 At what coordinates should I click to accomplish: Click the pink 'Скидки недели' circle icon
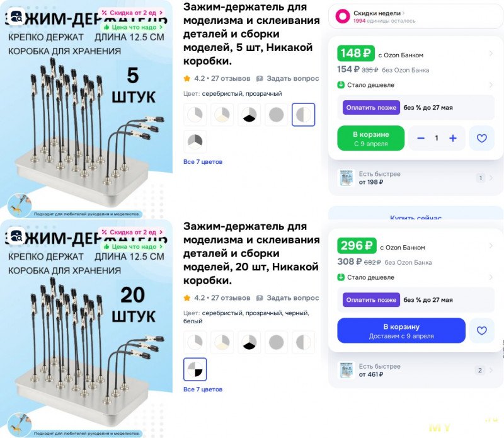pyautogui.click(x=343, y=16)
